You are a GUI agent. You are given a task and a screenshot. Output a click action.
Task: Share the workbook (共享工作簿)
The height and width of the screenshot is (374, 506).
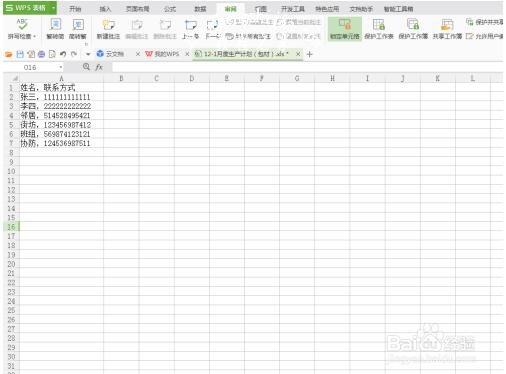[x=447, y=29]
